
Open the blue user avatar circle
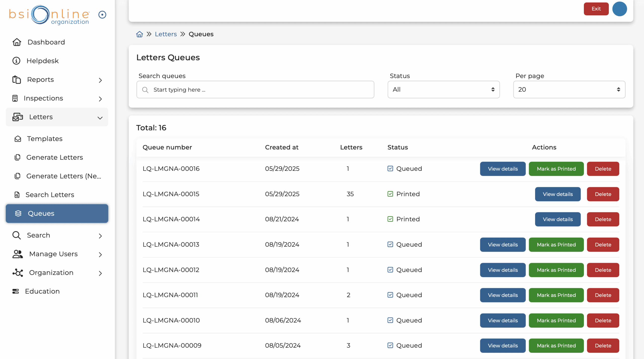tap(619, 9)
